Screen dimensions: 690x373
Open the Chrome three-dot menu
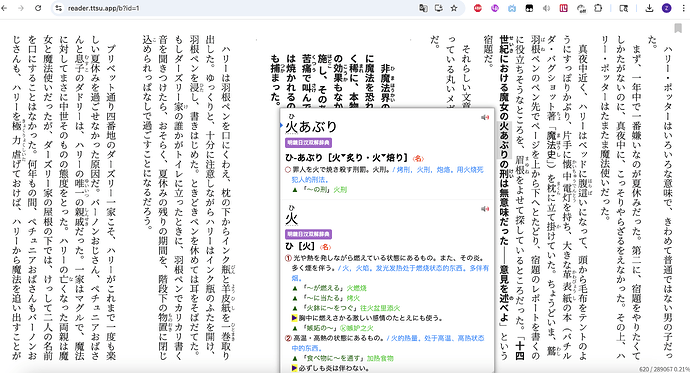tap(683, 8)
